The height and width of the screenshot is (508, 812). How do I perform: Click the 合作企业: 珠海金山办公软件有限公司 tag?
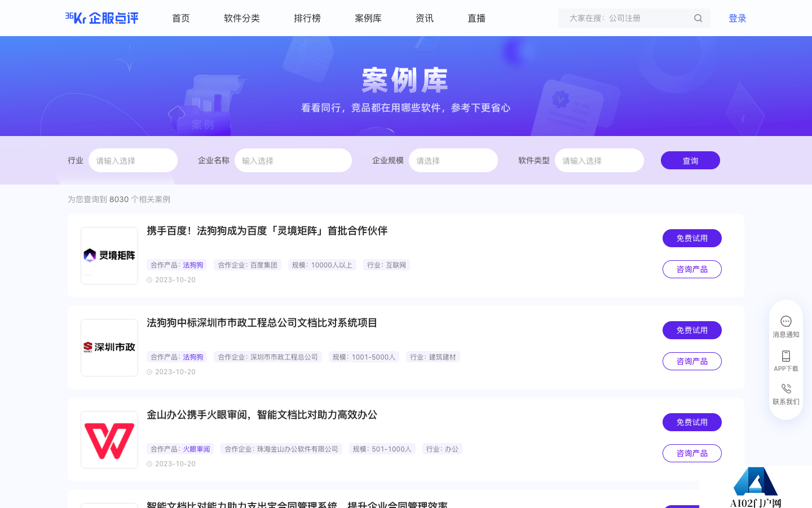[x=281, y=449]
